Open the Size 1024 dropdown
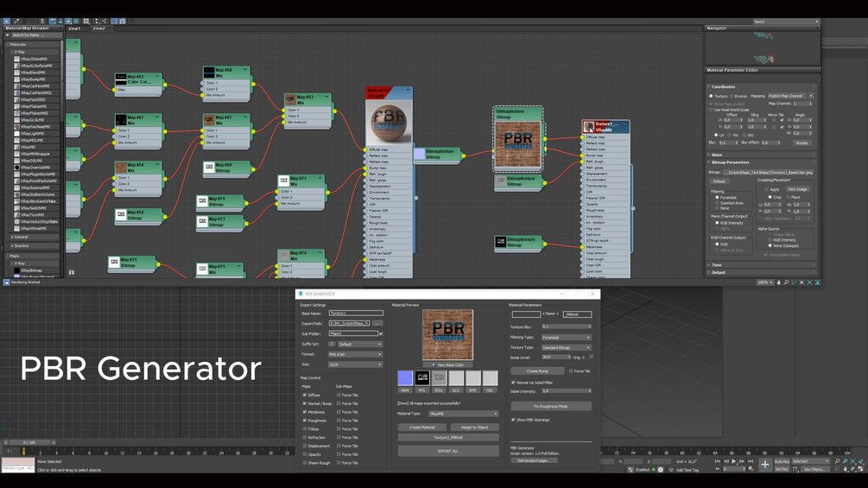 click(x=355, y=364)
